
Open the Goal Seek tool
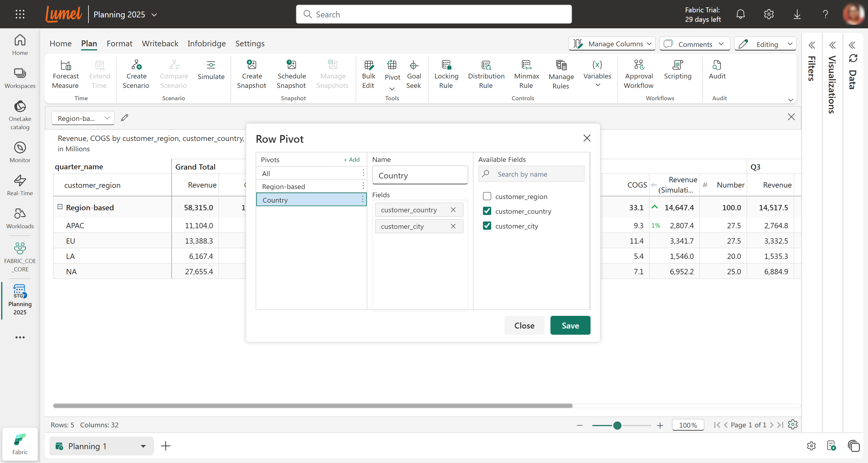click(x=413, y=75)
